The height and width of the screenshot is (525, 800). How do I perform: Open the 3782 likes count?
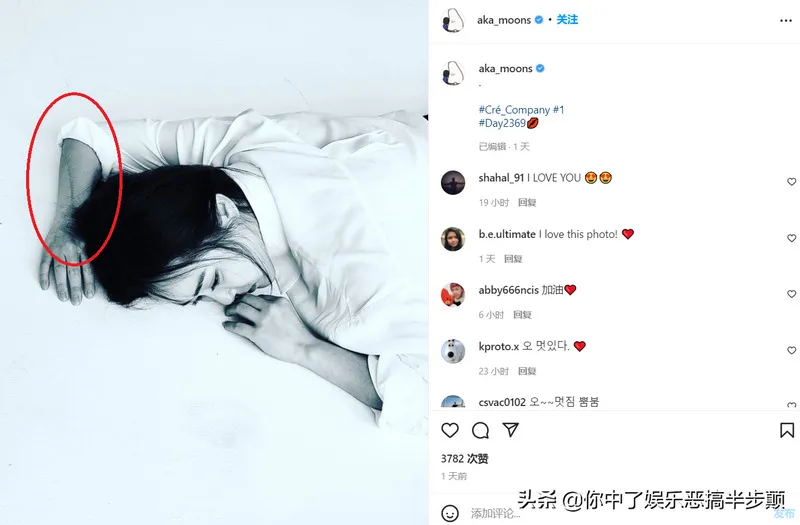[x=464, y=459]
